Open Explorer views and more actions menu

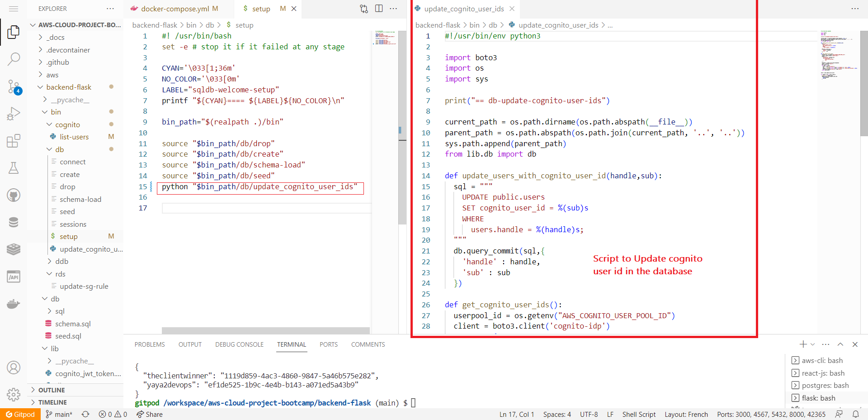pos(110,9)
